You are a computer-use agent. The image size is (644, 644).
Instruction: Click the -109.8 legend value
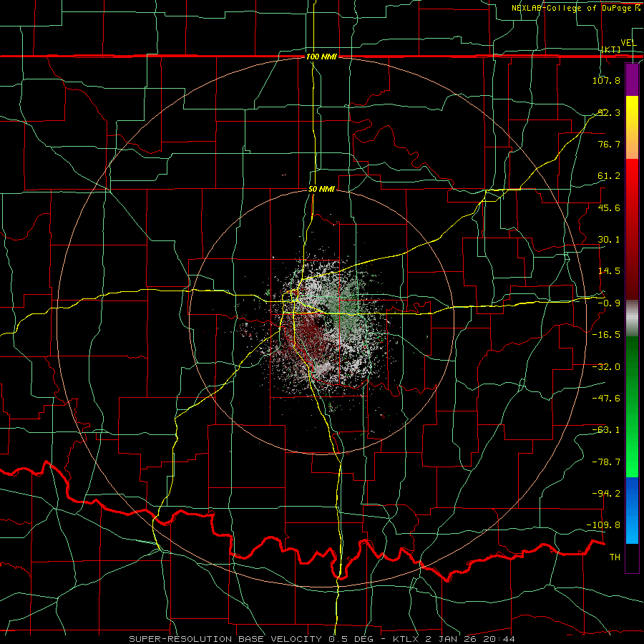point(604,525)
